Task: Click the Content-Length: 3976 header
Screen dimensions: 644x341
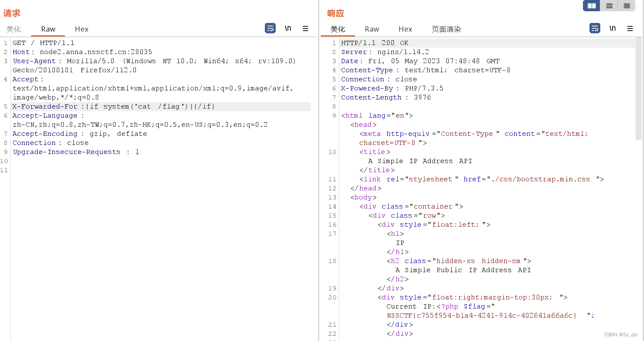Action: (x=386, y=97)
